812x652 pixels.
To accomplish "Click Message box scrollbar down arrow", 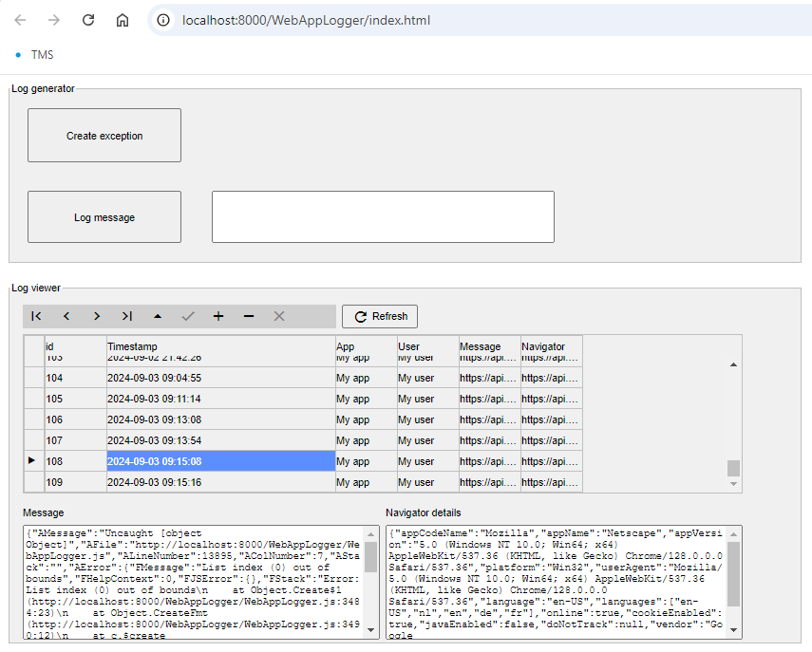I will click(370, 630).
